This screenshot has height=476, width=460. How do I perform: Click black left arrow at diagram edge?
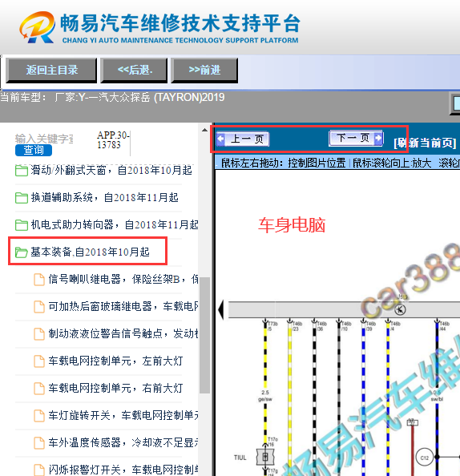coord(221,309)
